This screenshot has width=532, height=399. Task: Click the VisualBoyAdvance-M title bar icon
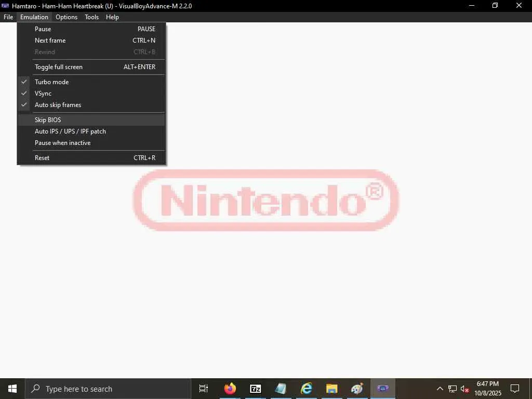click(x=5, y=6)
